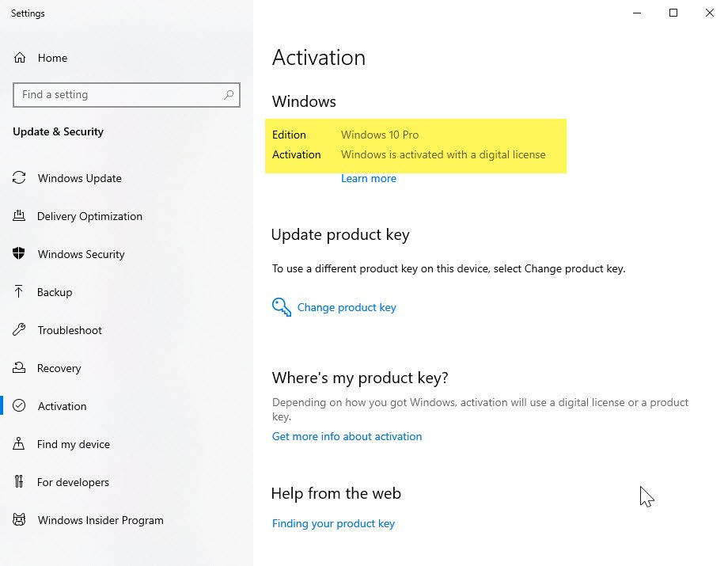728x566 pixels.
Task: Open Finding your product key link
Action: [x=333, y=524]
